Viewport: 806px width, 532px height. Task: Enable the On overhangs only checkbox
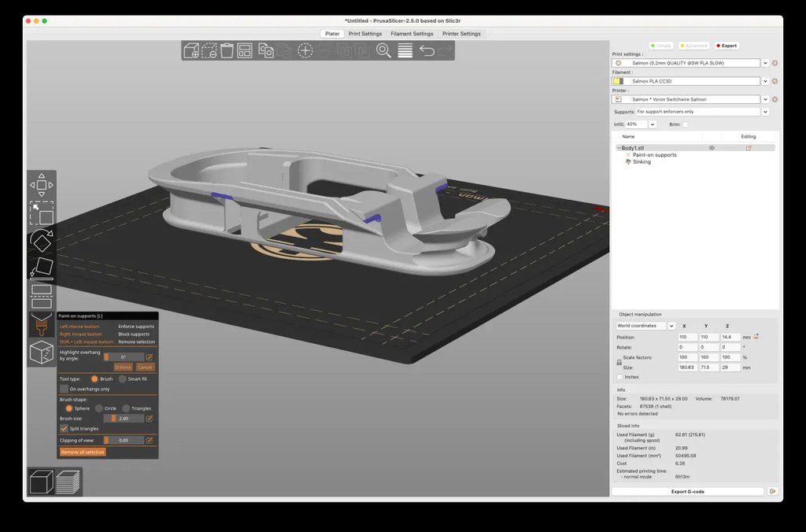[65, 389]
